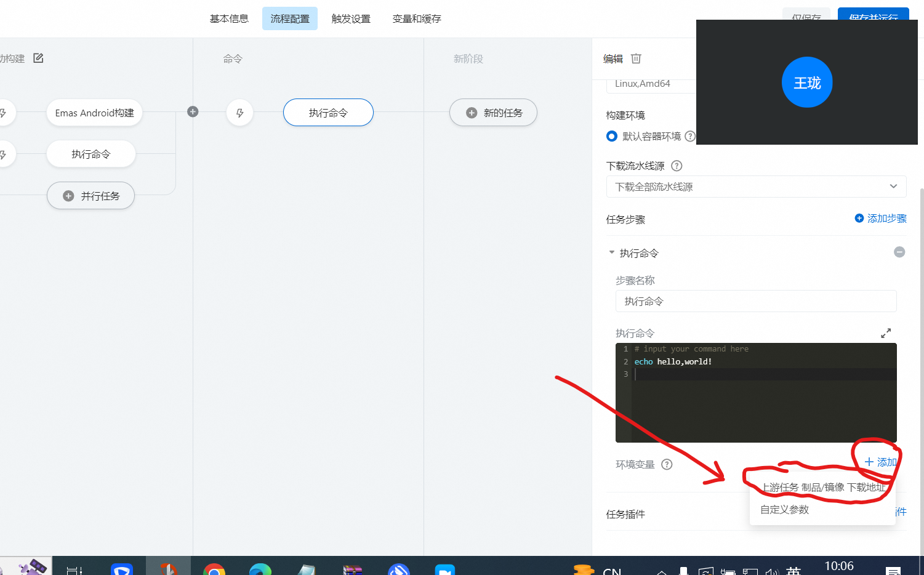Add a 新的任务 in the new stage
The height and width of the screenshot is (575, 924).
point(493,113)
